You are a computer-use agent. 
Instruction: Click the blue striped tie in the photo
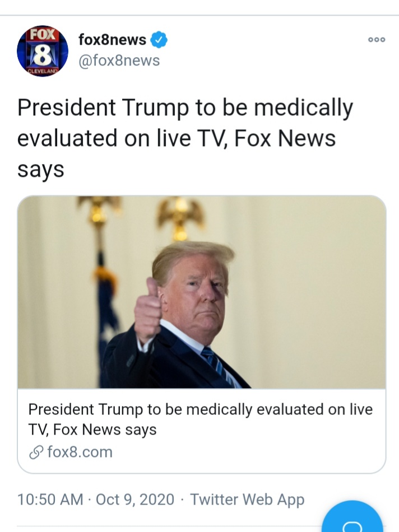tap(217, 366)
